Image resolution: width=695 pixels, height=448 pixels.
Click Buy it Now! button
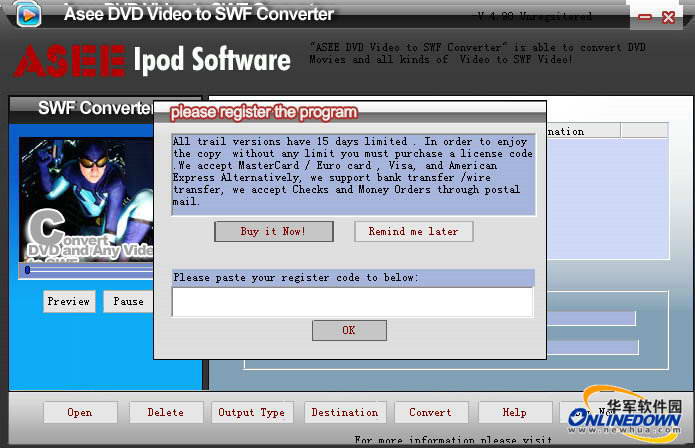273,231
